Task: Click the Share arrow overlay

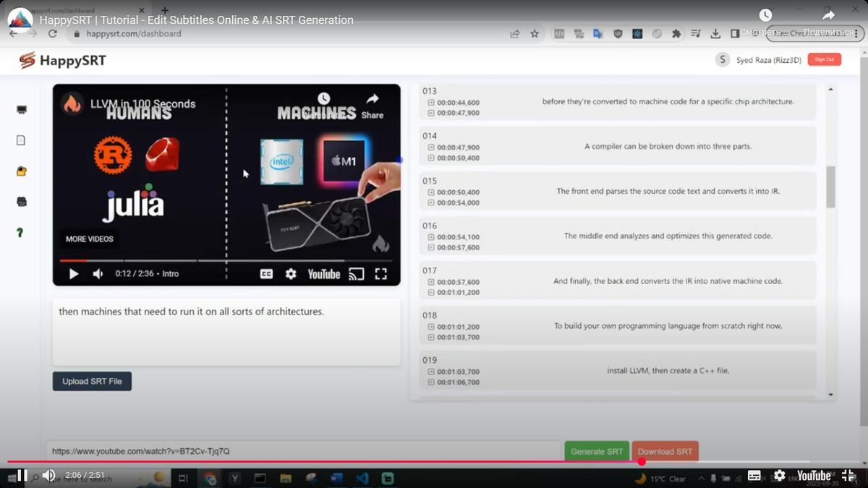Action: coord(829,15)
